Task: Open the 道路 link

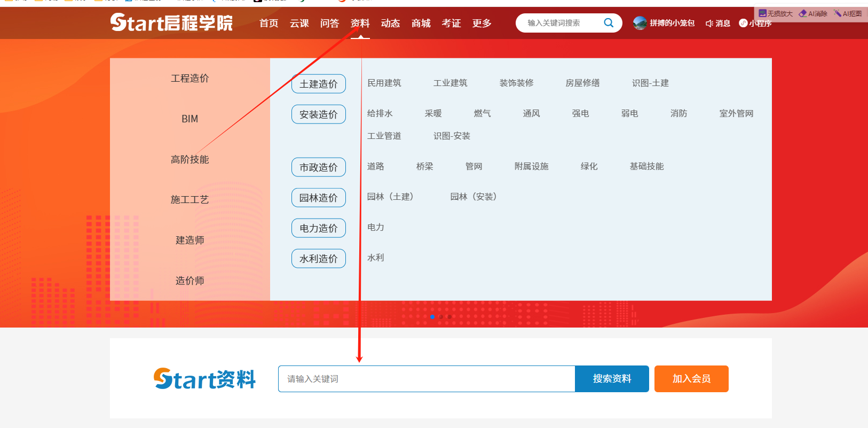Action: (376, 166)
